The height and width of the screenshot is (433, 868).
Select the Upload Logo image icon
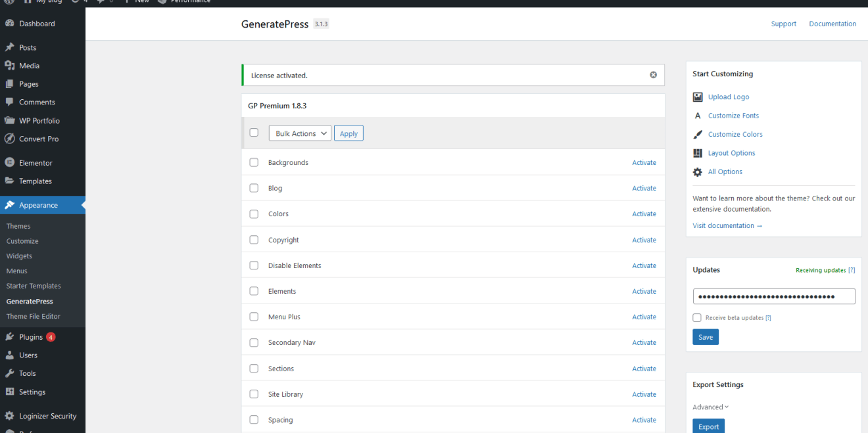click(x=697, y=97)
